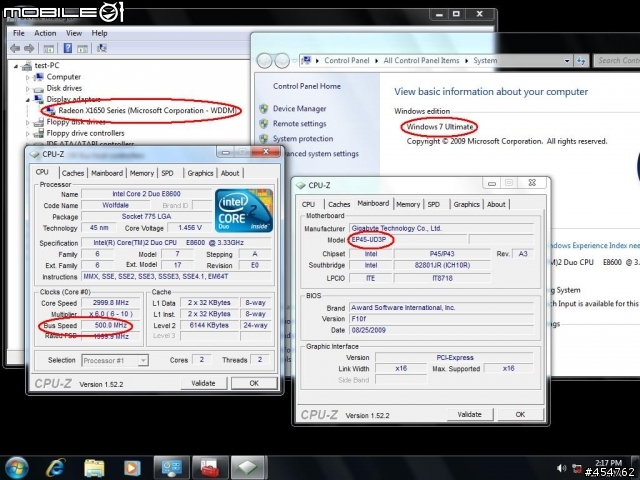Click All Control Panel Items breadcrumb
Image resolution: width=640 pixels, height=480 pixels.
(x=421, y=60)
